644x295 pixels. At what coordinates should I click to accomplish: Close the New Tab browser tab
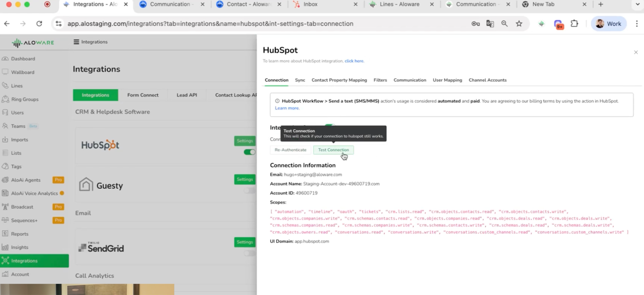click(x=584, y=4)
